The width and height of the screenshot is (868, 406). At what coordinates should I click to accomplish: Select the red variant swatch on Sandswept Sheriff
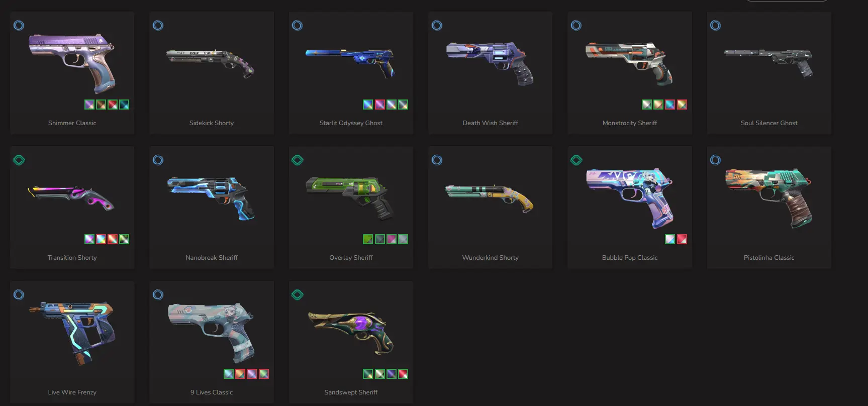(x=403, y=374)
